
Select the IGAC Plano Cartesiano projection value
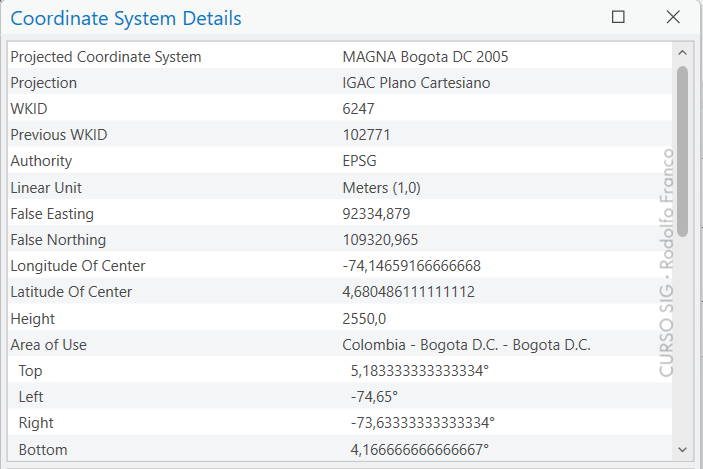pos(416,83)
